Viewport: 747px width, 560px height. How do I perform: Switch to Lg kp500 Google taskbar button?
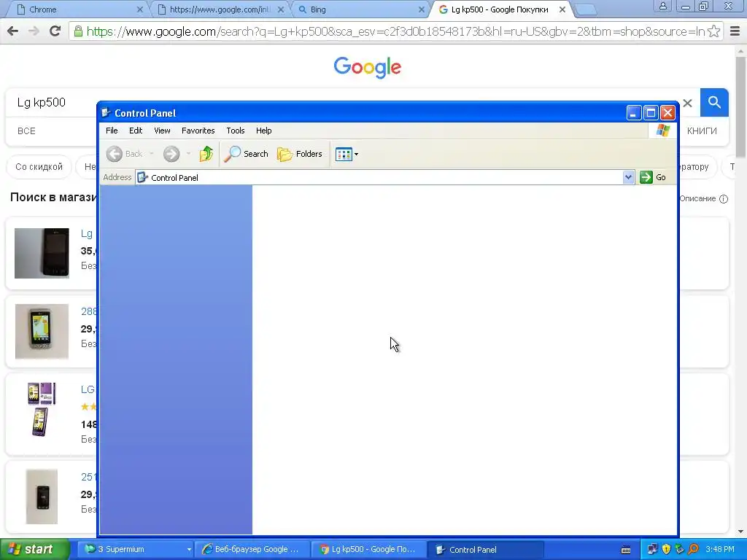(x=369, y=550)
